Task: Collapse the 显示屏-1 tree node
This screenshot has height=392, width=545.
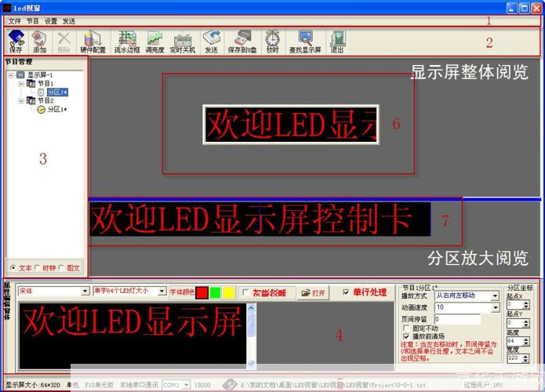Action: tap(11, 74)
